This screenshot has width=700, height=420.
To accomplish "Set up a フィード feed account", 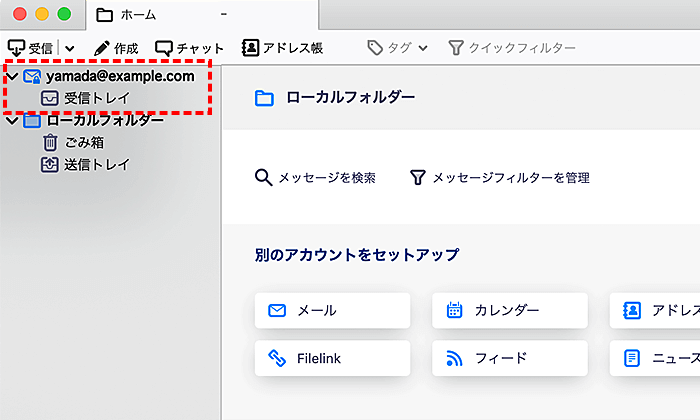I will point(509,358).
